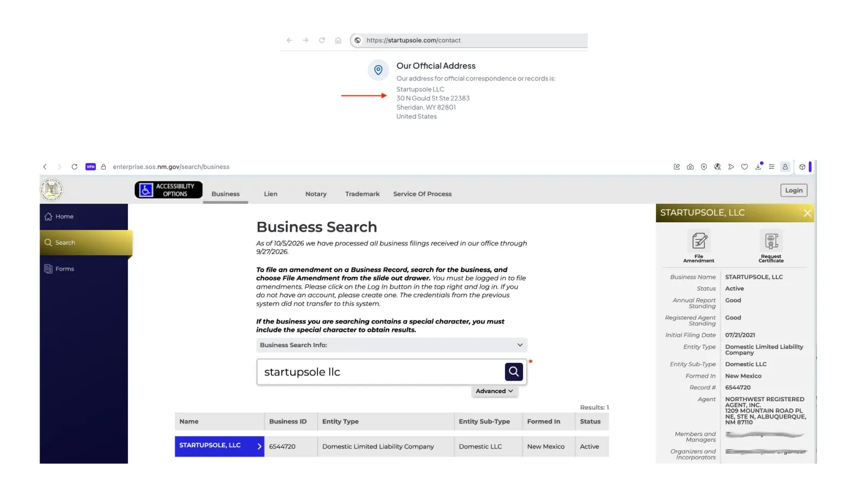The image size is (868, 488).
Task: Click the translate page globe icon
Action: [x=717, y=167]
